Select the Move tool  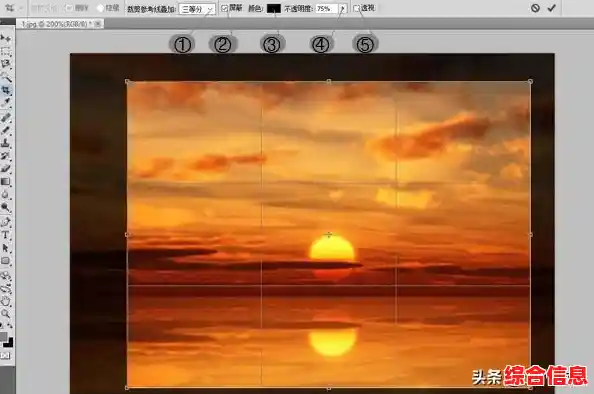point(6,38)
